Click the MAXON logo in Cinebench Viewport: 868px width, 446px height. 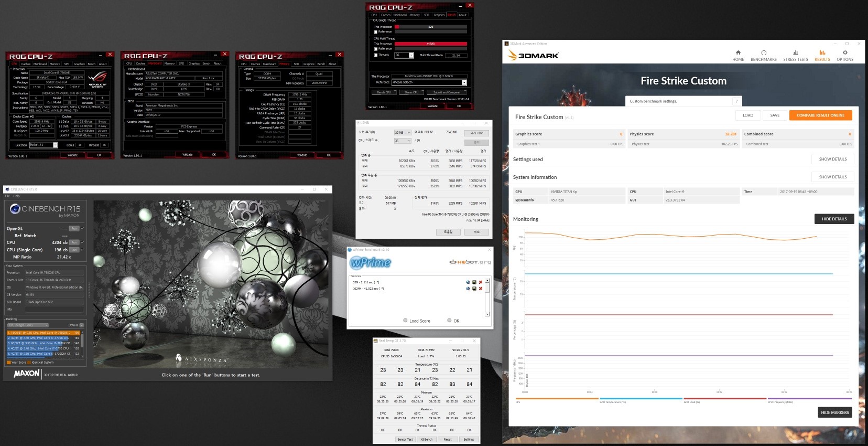tap(26, 374)
